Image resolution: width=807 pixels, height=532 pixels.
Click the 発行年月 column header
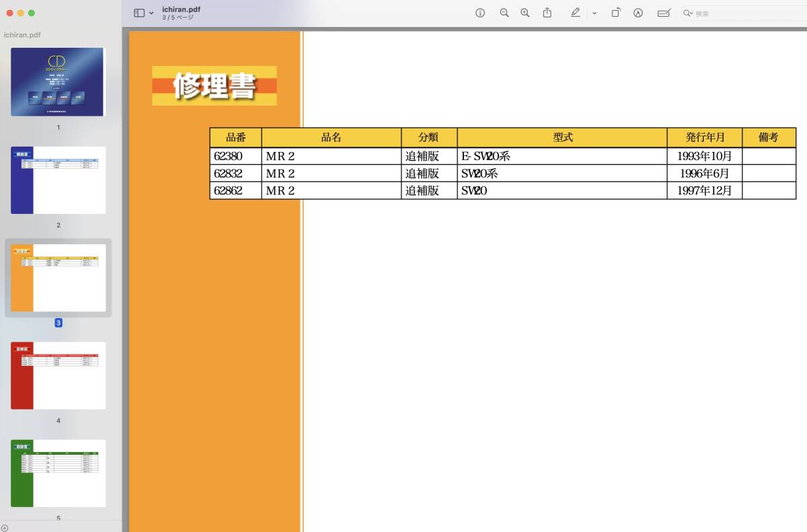click(705, 137)
